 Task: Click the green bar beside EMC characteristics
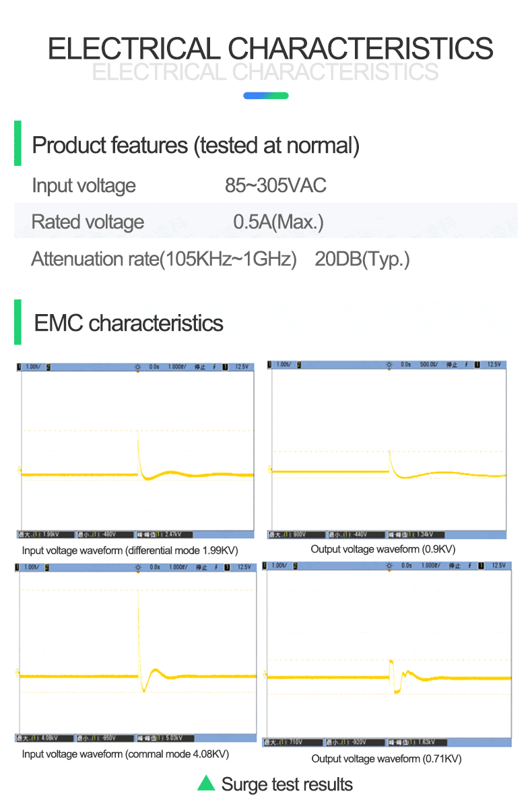(x=18, y=322)
